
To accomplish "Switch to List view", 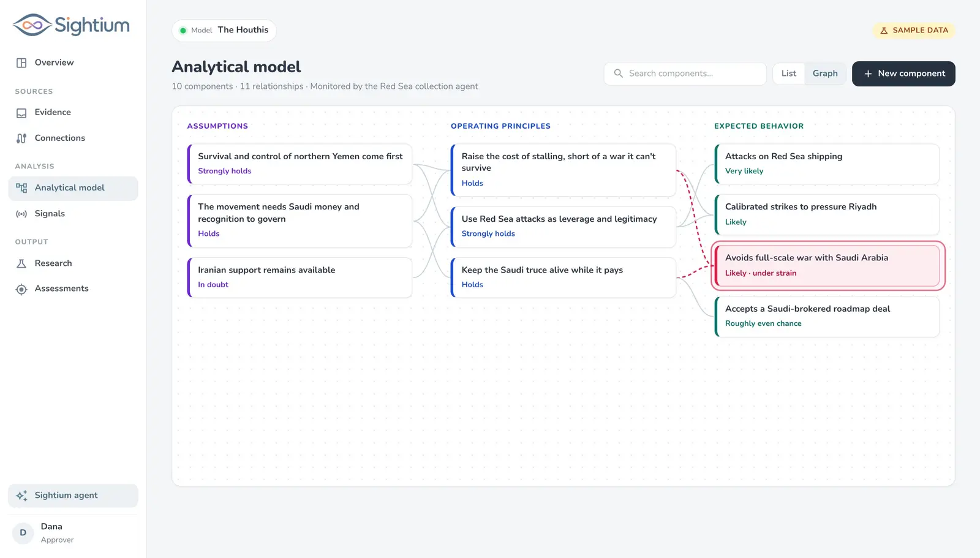I will click(x=789, y=74).
